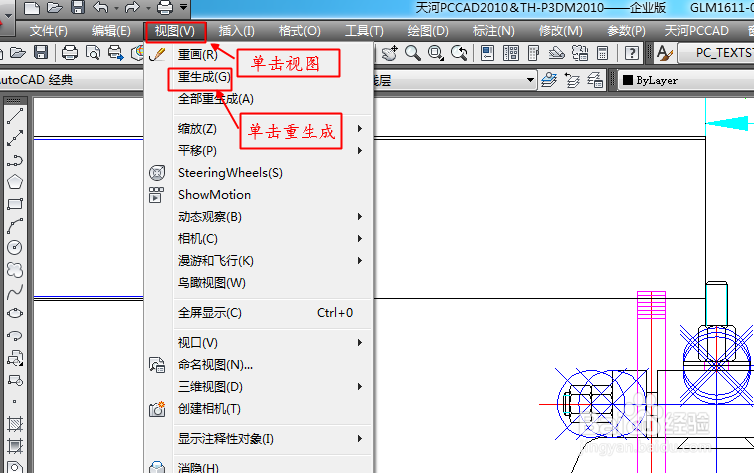The image size is (754, 473).
Task: Open the QuickCalc calculator icon
Action: tap(603, 53)
